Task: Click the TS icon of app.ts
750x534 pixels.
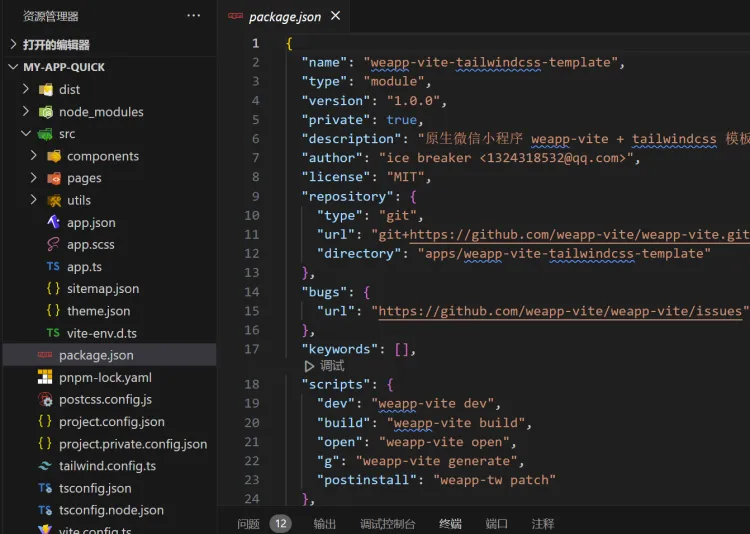Action: (53, 266)
